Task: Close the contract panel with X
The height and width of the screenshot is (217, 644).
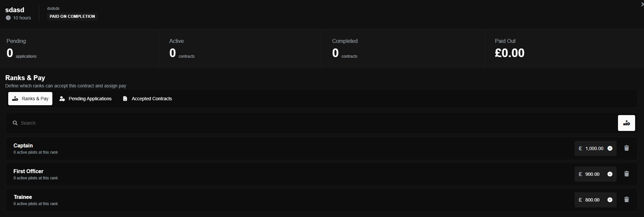Action: pos(642,4)
